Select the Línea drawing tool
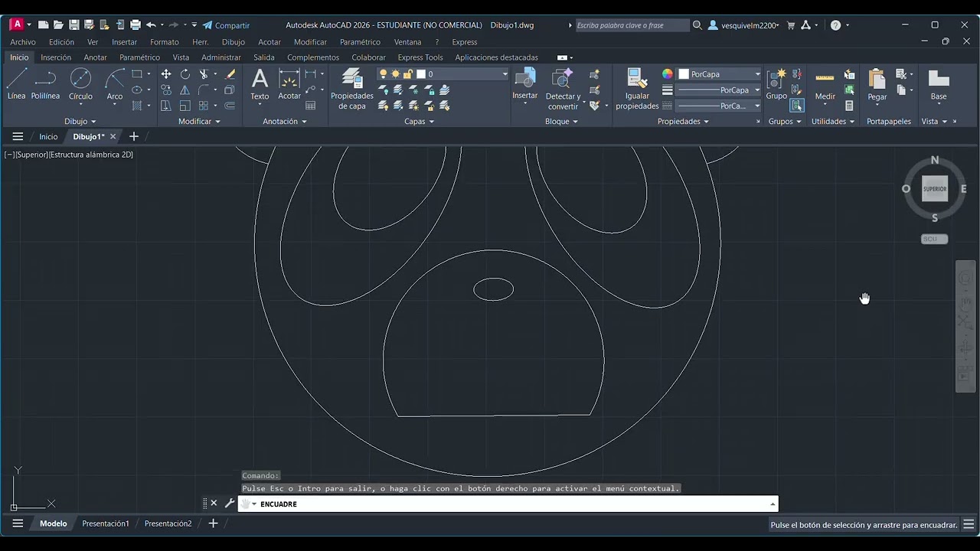 (17, 84)
